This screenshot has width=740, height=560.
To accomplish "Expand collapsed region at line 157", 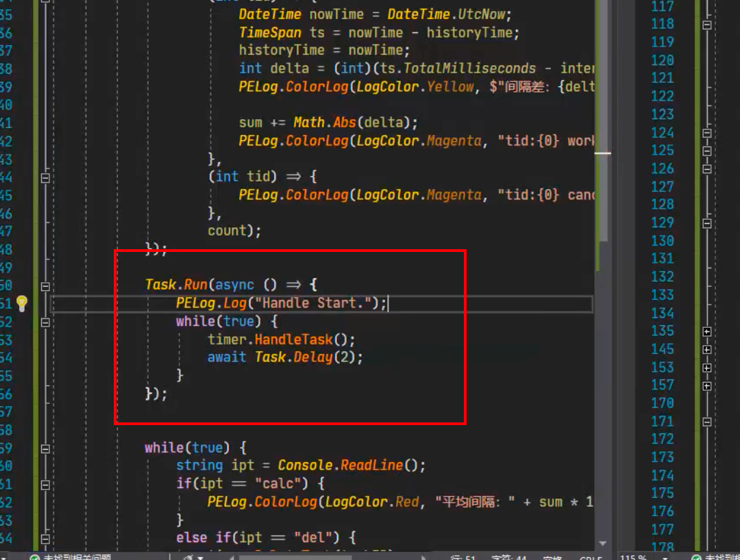I will 707,386.
